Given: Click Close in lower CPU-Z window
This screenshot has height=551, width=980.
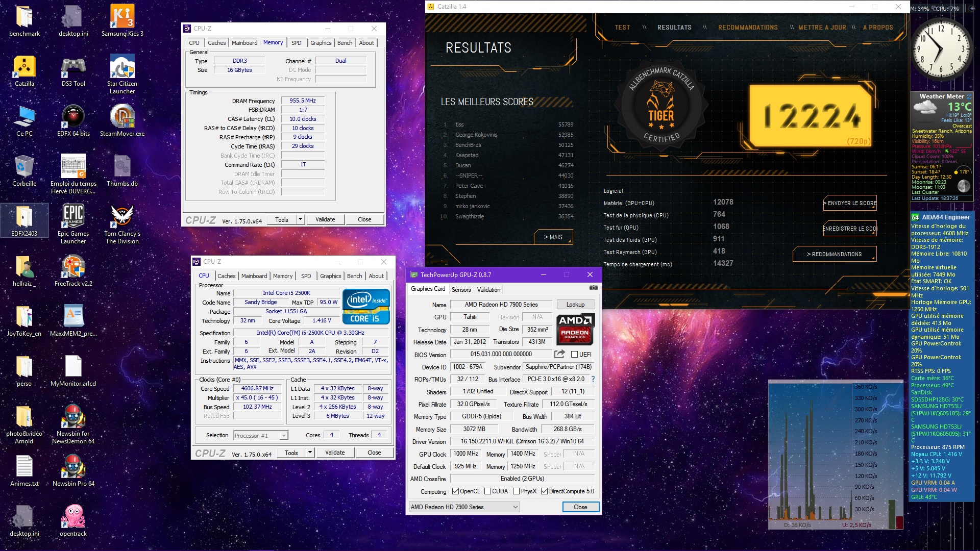Looking at the screenshot, I should coord(374,453).
